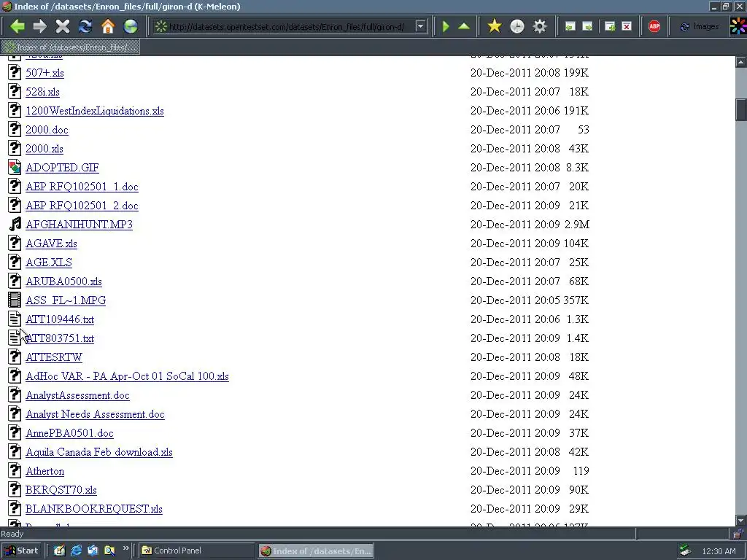Image resolution: width=747 pixels, height=560 pixels.
Task: Open the AFGHANIHUNT.MP3 link
Action: click(79, 225)
